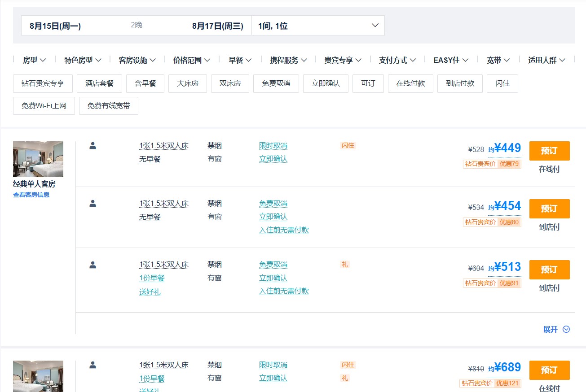Select the 大床房 filter chip
This screenshot has height=392, width=586.
click(187, 84)
